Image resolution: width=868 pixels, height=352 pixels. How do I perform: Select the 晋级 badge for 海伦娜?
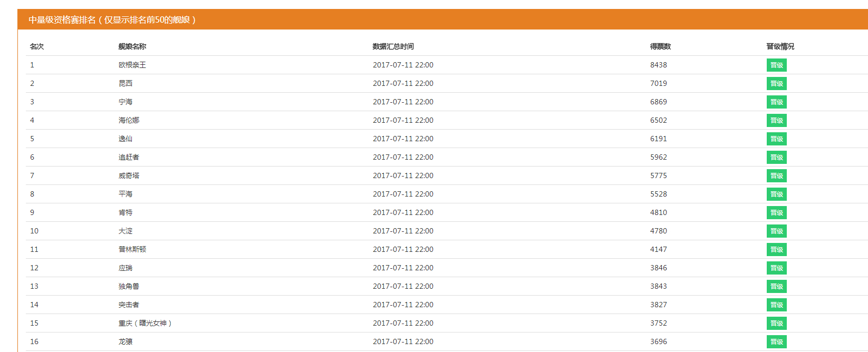776,120
